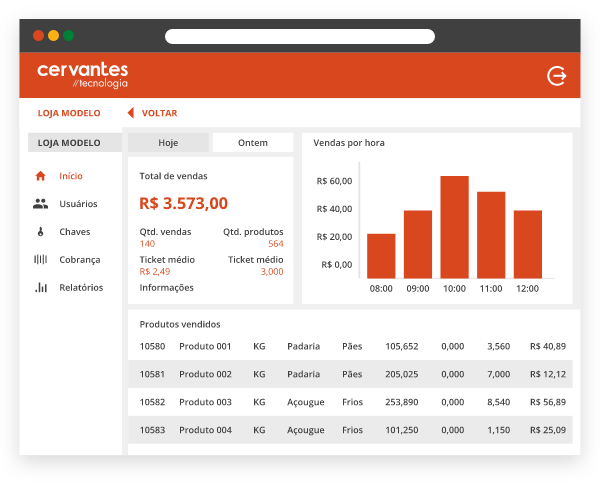Select the Produto 001 table row
The width and height of the screenshot is (605, 499).
point(350,346)
